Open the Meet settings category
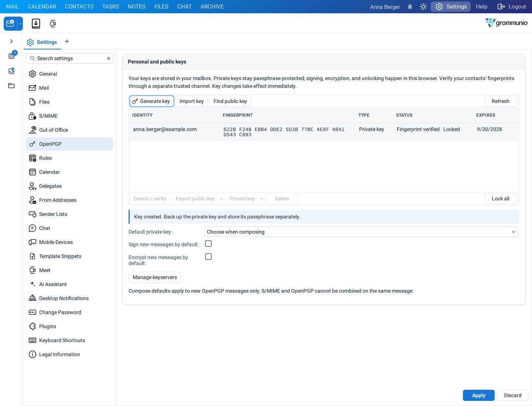Image resolution: width=532 pixels, height=406 pixels. tap(69, 270)
